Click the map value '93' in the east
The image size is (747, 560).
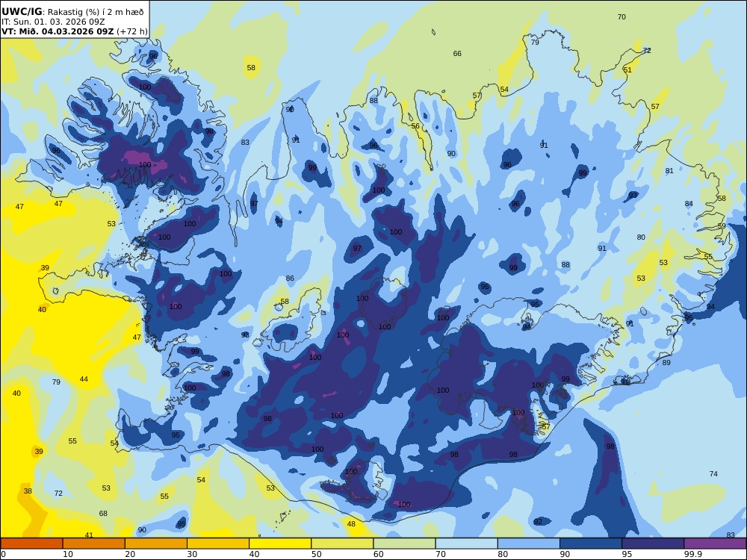click(x=633, y=195)
